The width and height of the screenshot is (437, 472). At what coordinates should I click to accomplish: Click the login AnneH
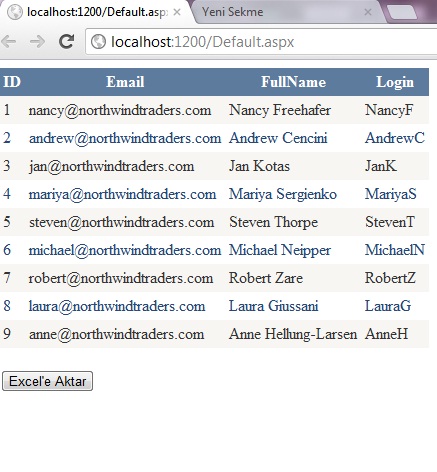pyautogui.click(x=386, y=334)
